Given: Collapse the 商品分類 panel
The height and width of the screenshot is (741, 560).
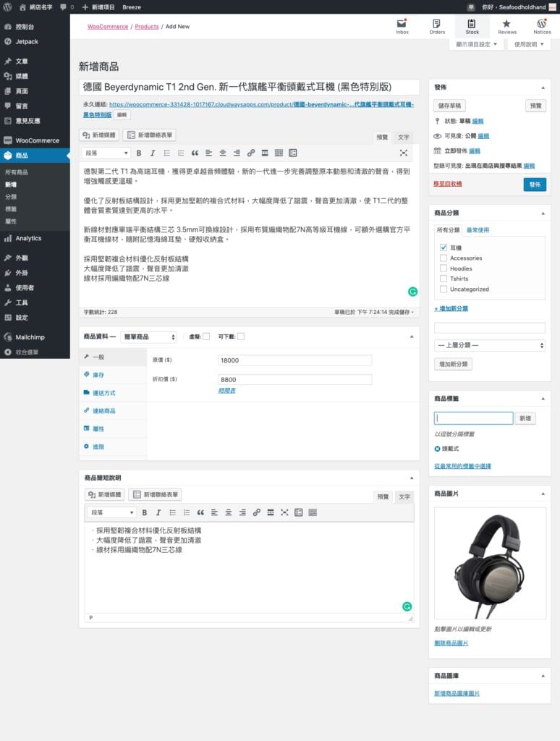Looking at the screenshot, I should [x=543, y=213].
